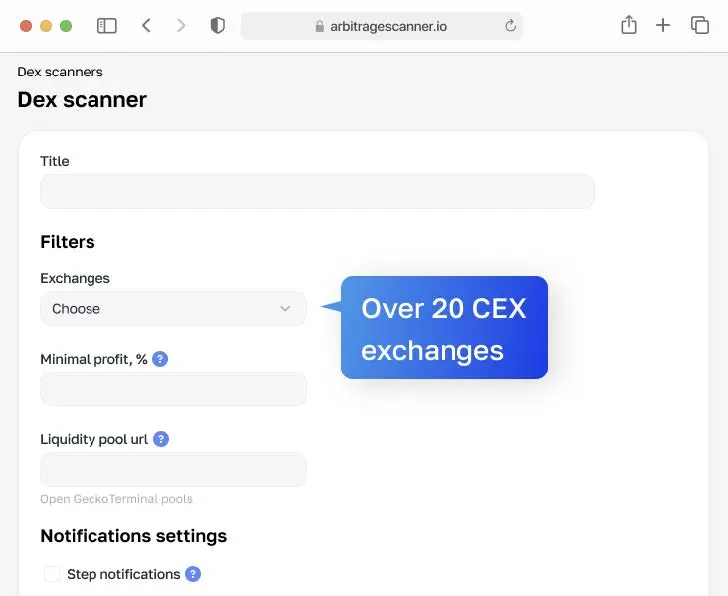Click the Minimal profit help icon
The height and width of the screenshot is (596, 728).
(x=160, y=359)
